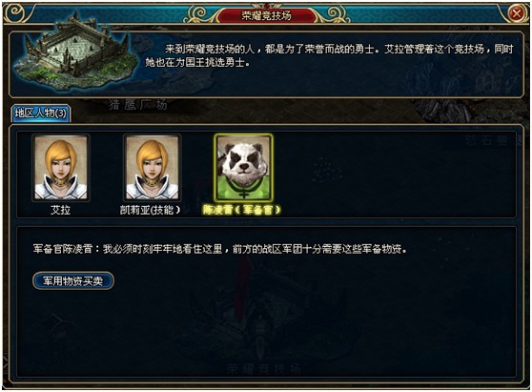Click the faded 荣耀竞技场 label at the bottom
Image resolution: width=532 pixels, height=392 pixels.
click(263, 368)
